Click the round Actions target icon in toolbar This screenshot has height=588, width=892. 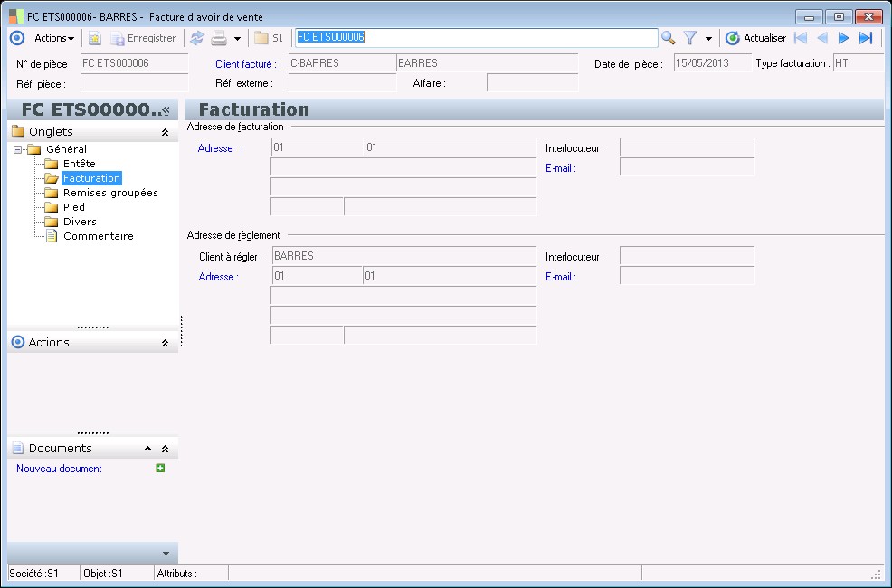tap(17, 38)
